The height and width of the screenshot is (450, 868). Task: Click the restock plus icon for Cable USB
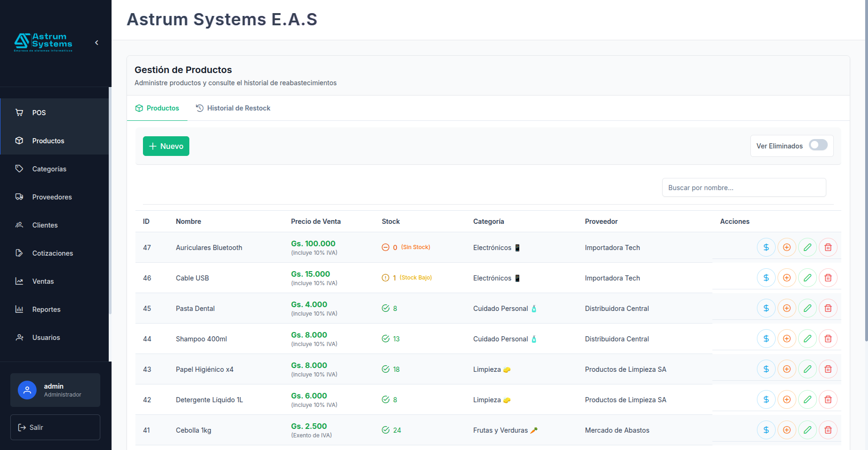tap(786, 278)
